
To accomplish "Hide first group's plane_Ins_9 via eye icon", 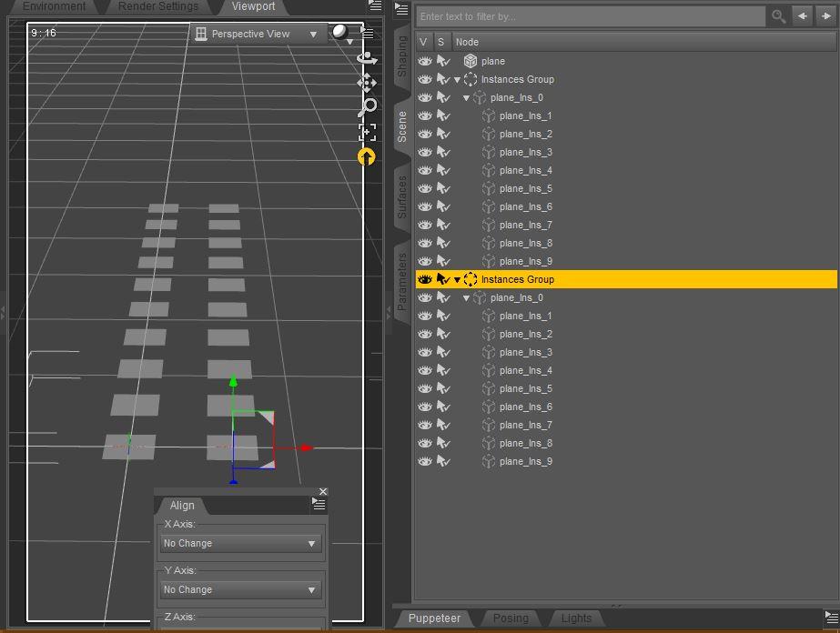I will (425, 261).
